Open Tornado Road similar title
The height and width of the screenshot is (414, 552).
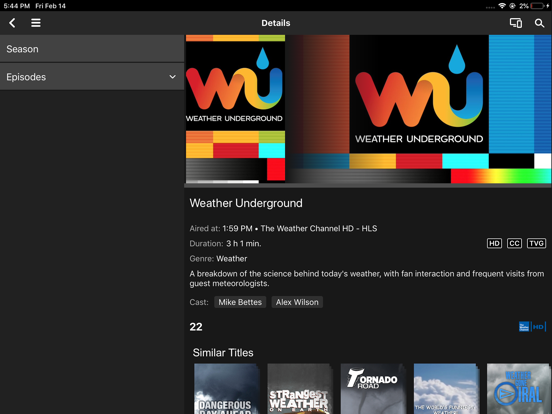click(x=373, y=389)
